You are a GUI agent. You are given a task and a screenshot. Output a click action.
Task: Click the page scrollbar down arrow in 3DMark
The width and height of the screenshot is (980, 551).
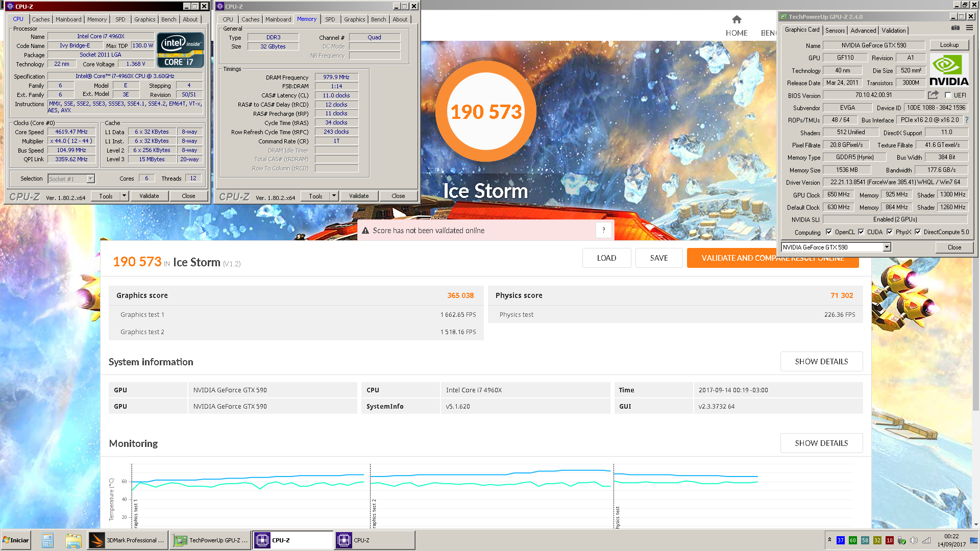coord(976,524)
